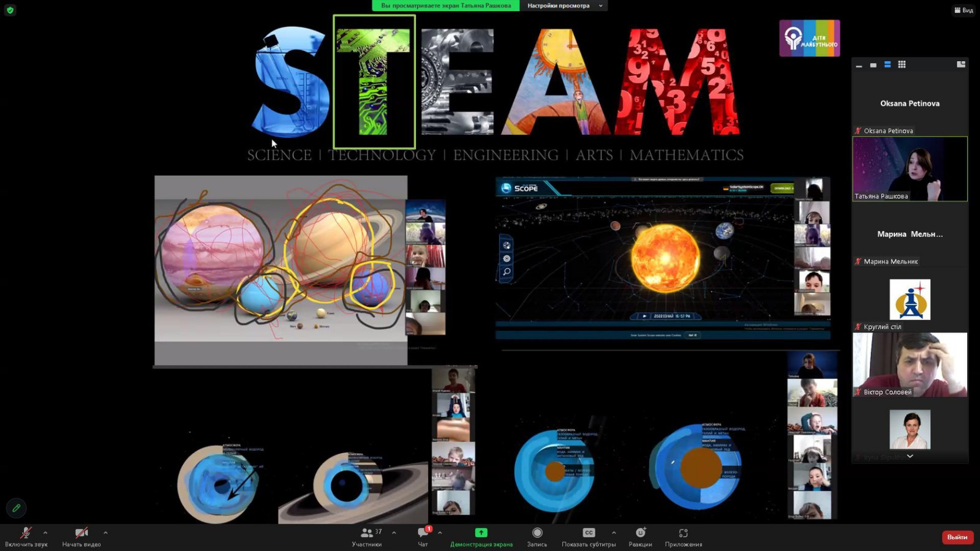
Task: Click the Solar System Scope logo
Action: click(x=520, y=188)
